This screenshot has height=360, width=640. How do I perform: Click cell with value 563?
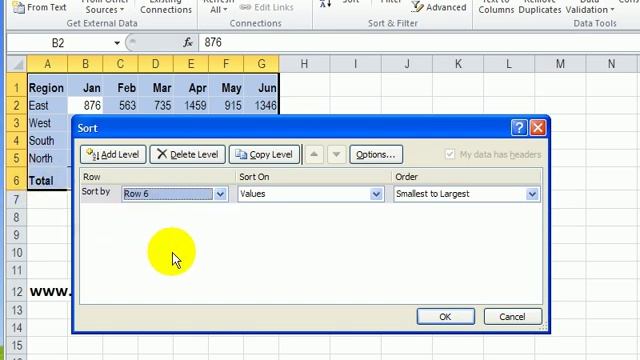coord(120,106)
